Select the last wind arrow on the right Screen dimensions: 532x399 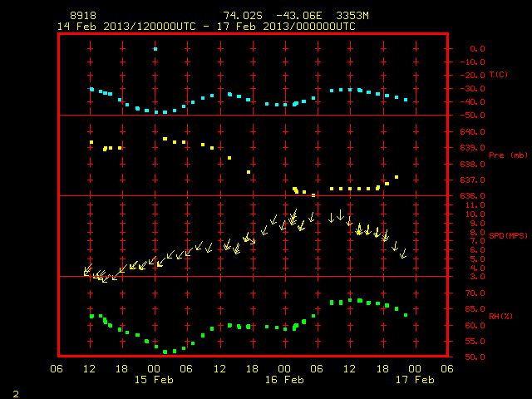coord(402,254)
